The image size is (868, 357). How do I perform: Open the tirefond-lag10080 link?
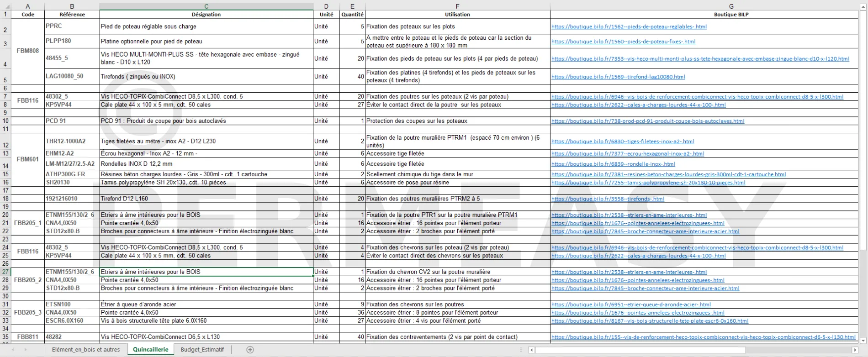coord(618,77)
